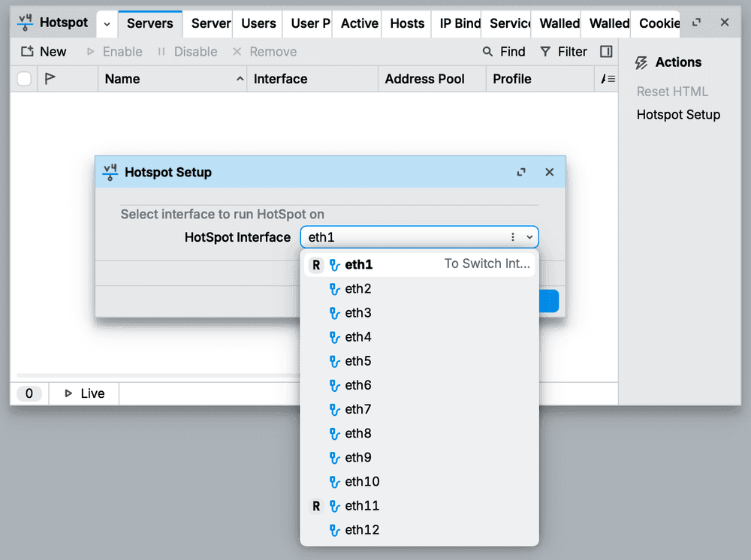Select eth8 in the dropdown
Screen dimensions: 751x560
[419, 433]
